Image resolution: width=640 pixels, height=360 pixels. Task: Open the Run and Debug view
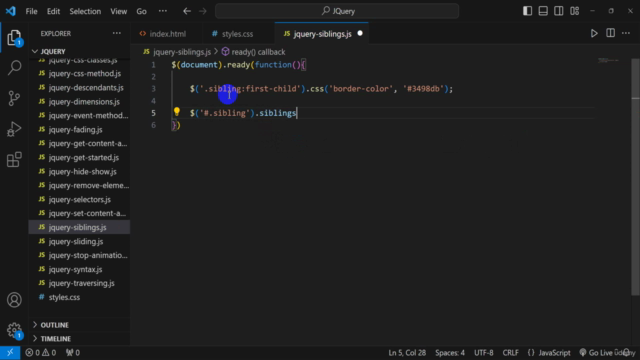[x=14, y=129]
